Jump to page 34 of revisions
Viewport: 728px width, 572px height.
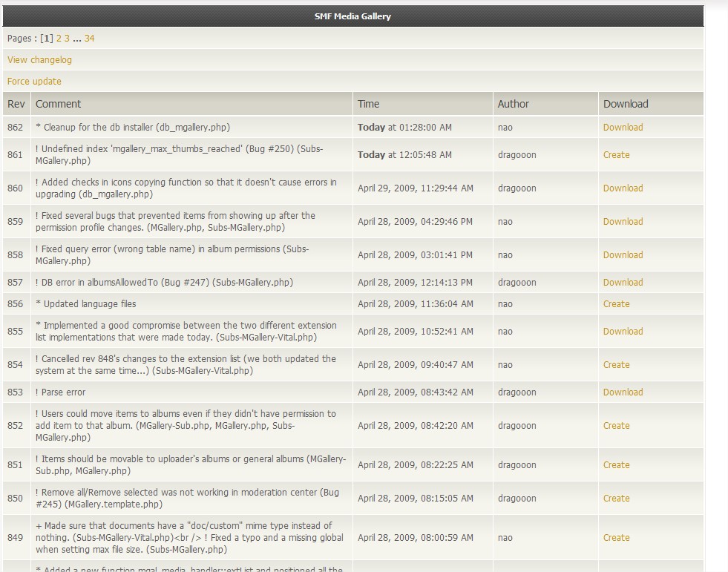pos(89,39)
